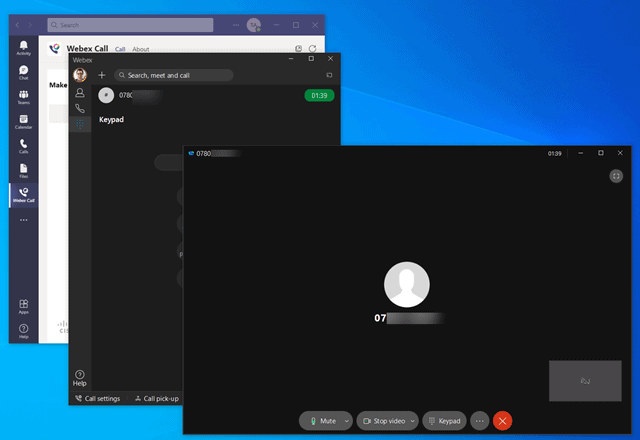Click self-view video thumbnail
This screenshot has height=440, width=640.
pos(585,380)
